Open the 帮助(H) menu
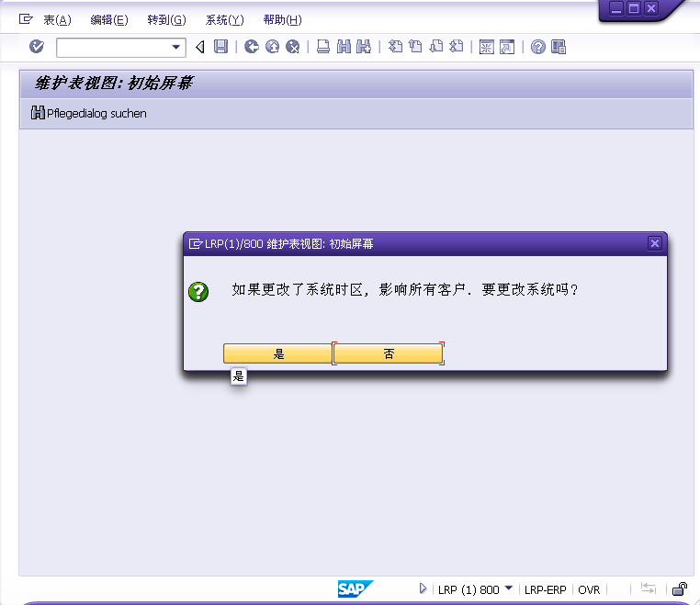The image size is (700, 605). [x=283, y=19]
